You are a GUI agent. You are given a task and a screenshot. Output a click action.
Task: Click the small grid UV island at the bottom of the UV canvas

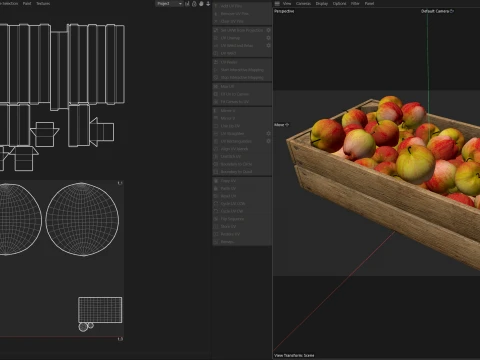100,310
